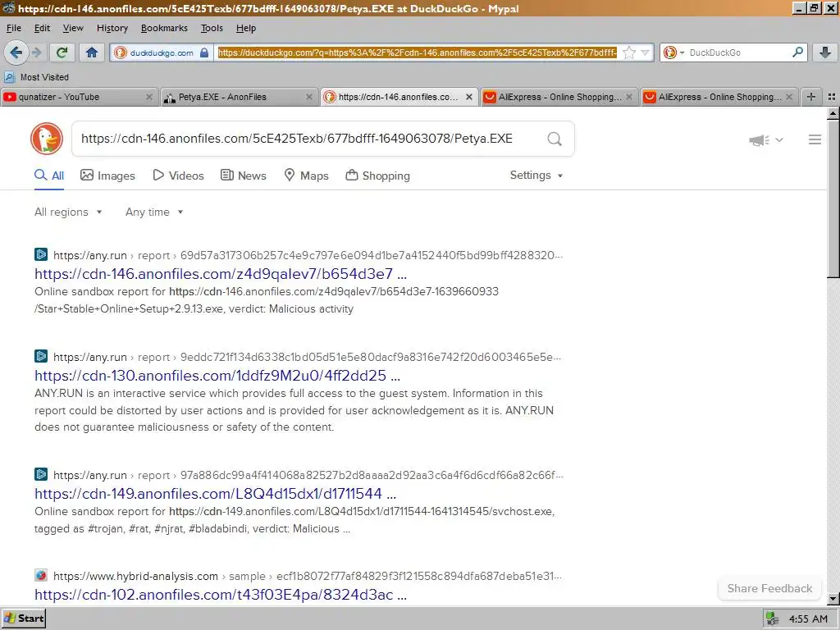Select the All search category
Viewport: 840px width, 630px height.
coord(49,176)
